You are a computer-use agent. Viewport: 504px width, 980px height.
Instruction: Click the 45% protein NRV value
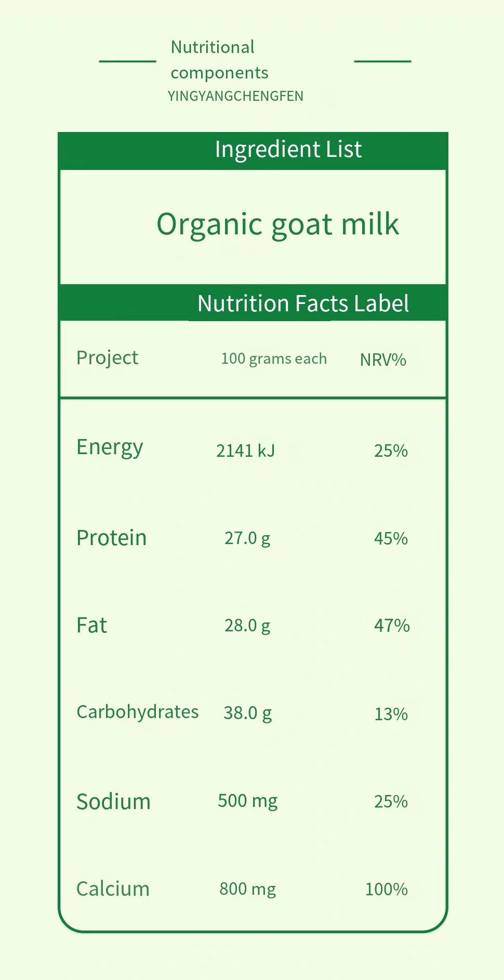391,538
